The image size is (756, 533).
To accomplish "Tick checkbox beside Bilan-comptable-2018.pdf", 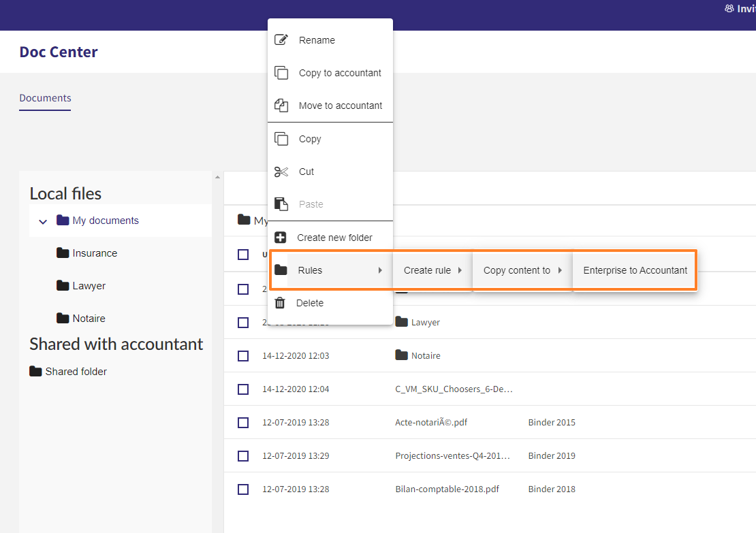I will click(x=243, y=489).
